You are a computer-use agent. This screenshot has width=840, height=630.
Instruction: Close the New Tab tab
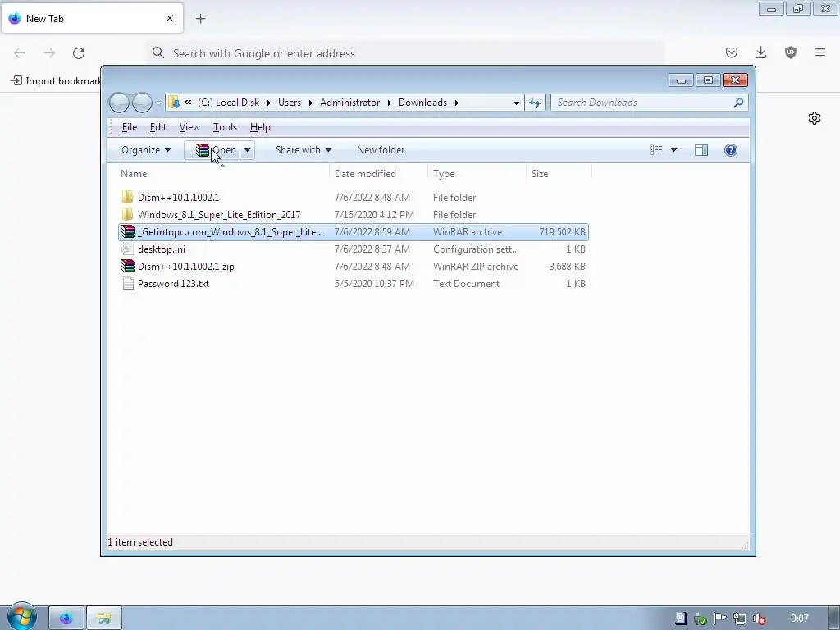click(x=170, y=18)
